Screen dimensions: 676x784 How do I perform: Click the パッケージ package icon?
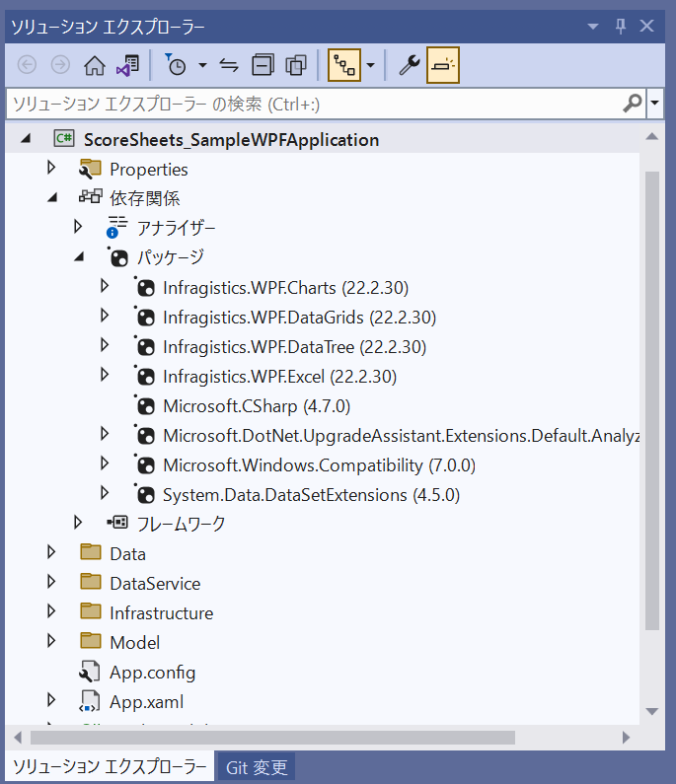click(118, 257)
